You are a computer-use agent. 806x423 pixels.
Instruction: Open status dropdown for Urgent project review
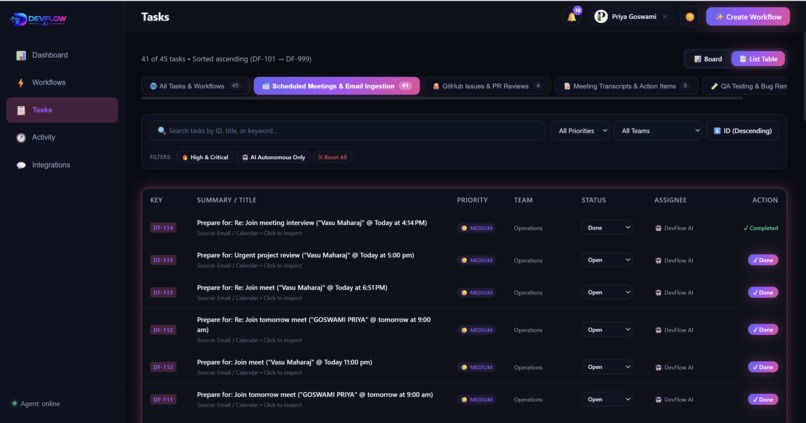point(607,260)
